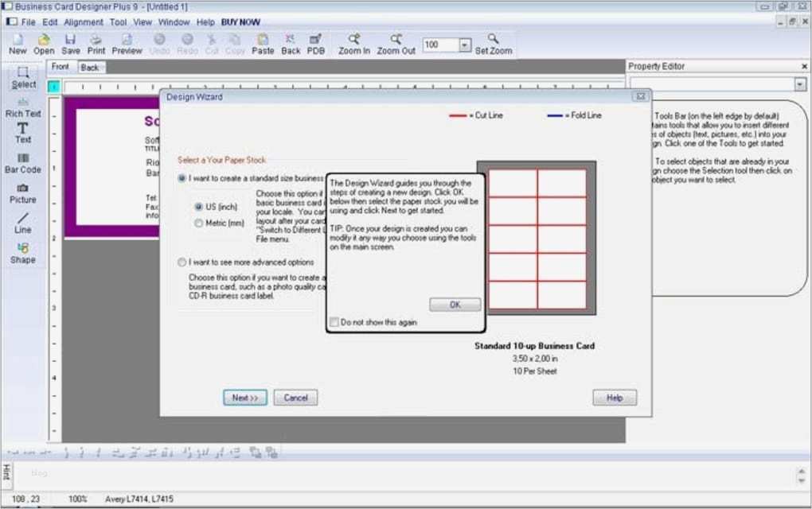Click OK in the wizard tip popup
The width and height of the screenshot is (812, 509).
point(455,305)
